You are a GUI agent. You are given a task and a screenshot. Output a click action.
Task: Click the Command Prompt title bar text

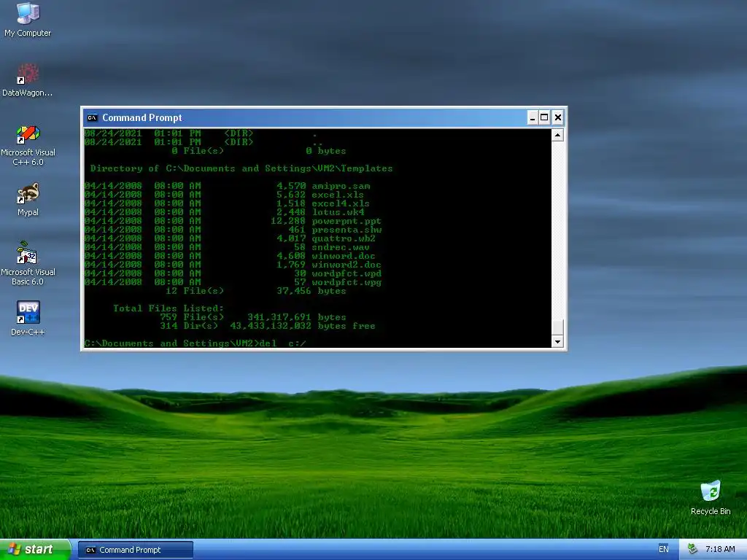tap(142, 117)
